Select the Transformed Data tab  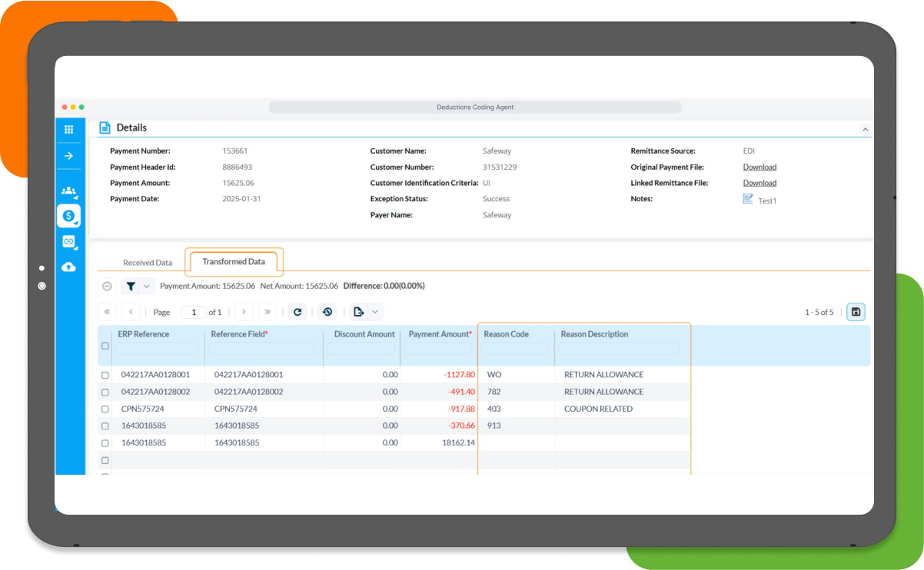(x=234, y=262)
